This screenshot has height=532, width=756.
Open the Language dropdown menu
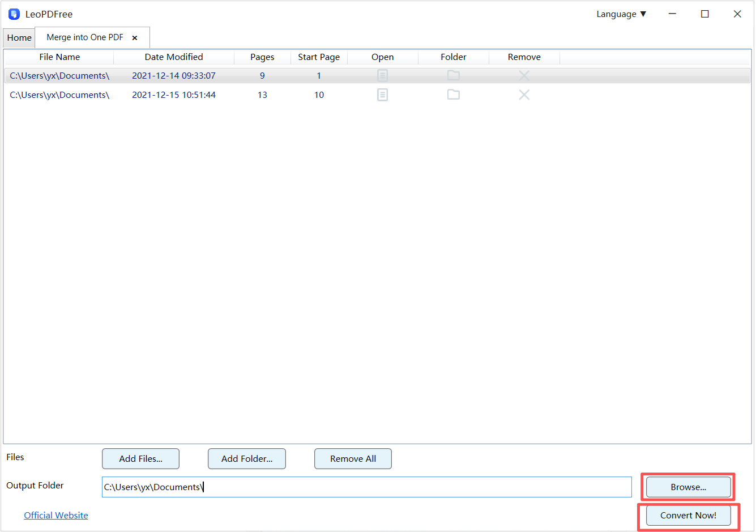point(621,14)
